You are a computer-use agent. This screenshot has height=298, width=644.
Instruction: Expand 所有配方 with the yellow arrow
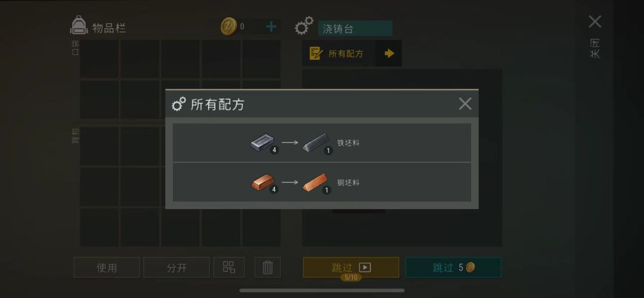tap(389, 54)
